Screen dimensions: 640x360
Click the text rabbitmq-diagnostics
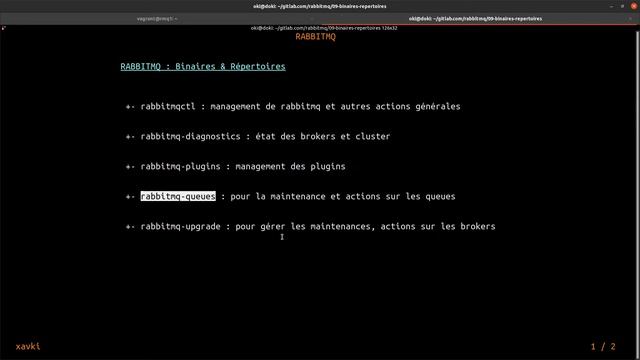(x=190, y=136)
